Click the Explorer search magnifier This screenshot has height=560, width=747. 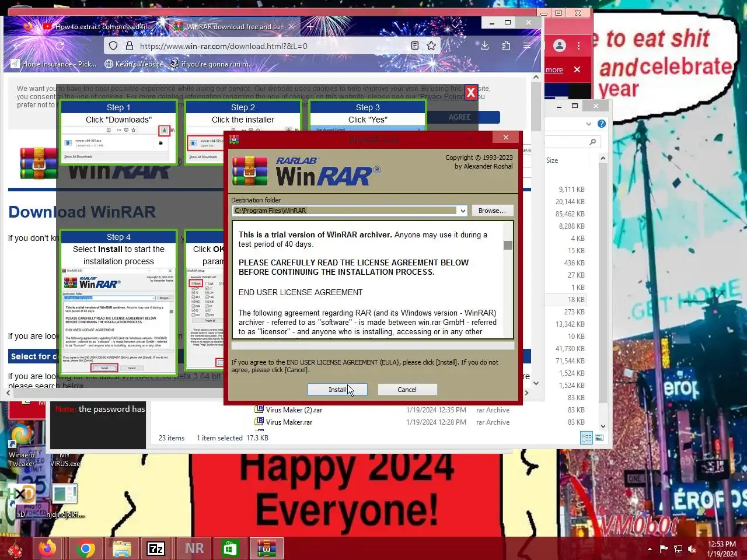[592, 142]
